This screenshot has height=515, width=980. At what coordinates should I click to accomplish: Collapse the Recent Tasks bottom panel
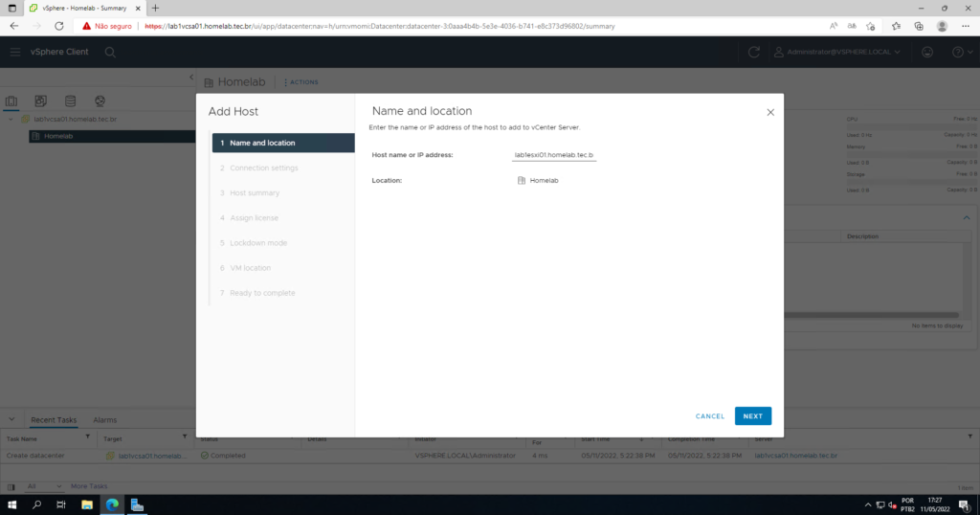[x=11, y=419]
